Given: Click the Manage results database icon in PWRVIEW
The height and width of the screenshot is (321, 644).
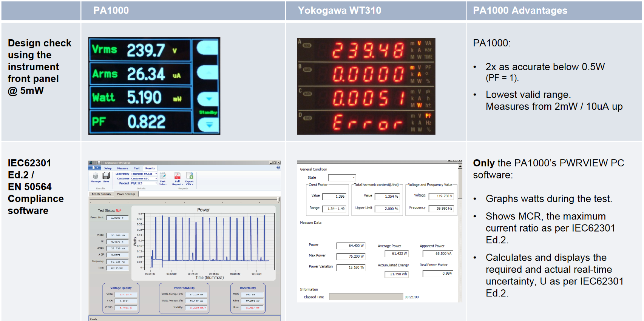Looking at the screenshot, I should (x=96, y=176).
